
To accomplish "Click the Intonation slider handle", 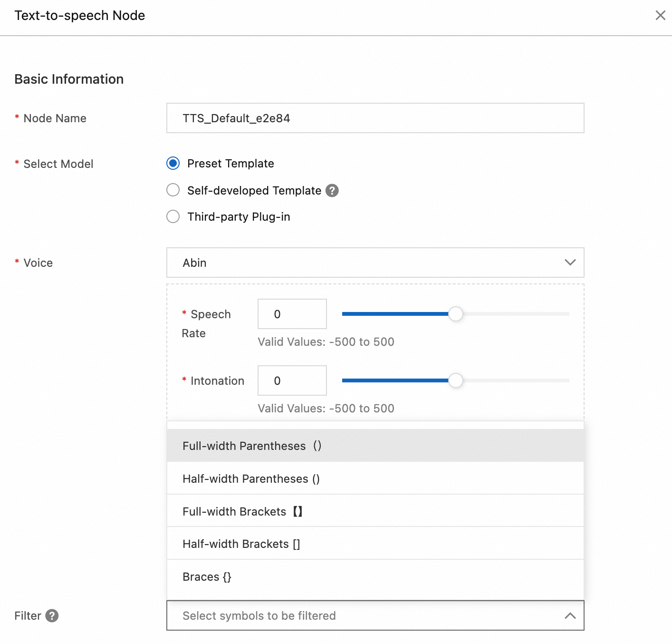I will click(455, 380).
